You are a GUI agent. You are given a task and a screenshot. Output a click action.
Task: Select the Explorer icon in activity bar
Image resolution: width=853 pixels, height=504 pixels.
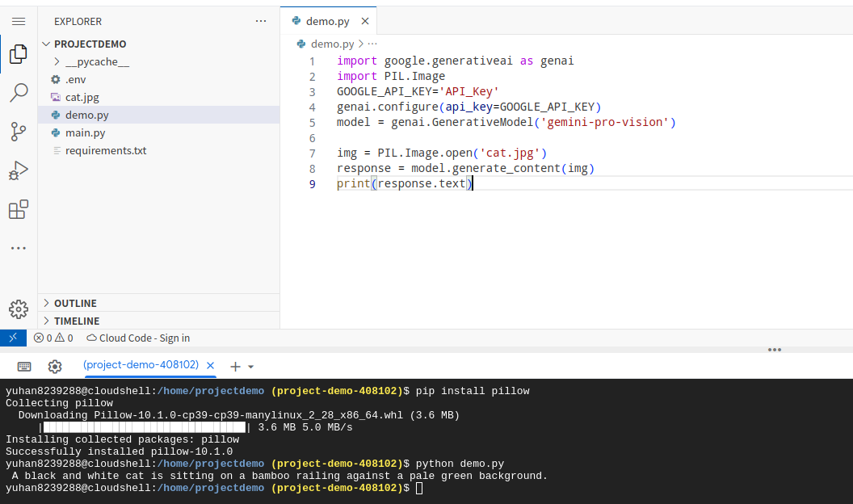tap(19, 53)
